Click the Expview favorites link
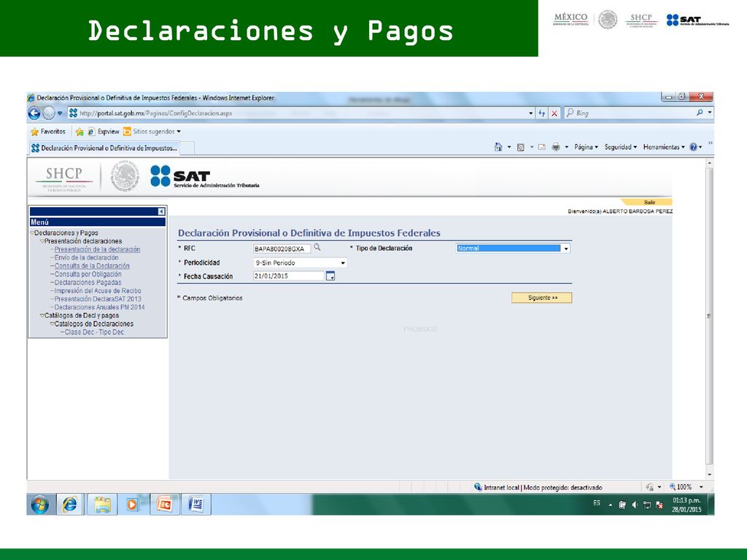 click(x=104, y=132)
